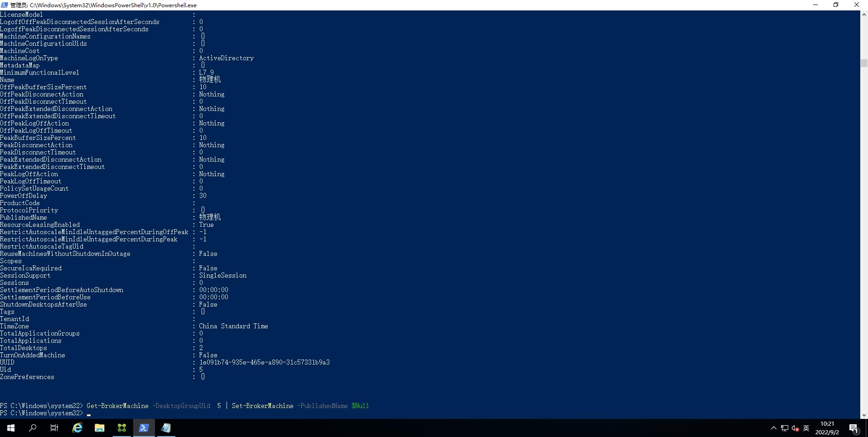This screenshot has width=868, height=437.
Task: Click the -PublishedName parameter text
Action: (322, 406)
